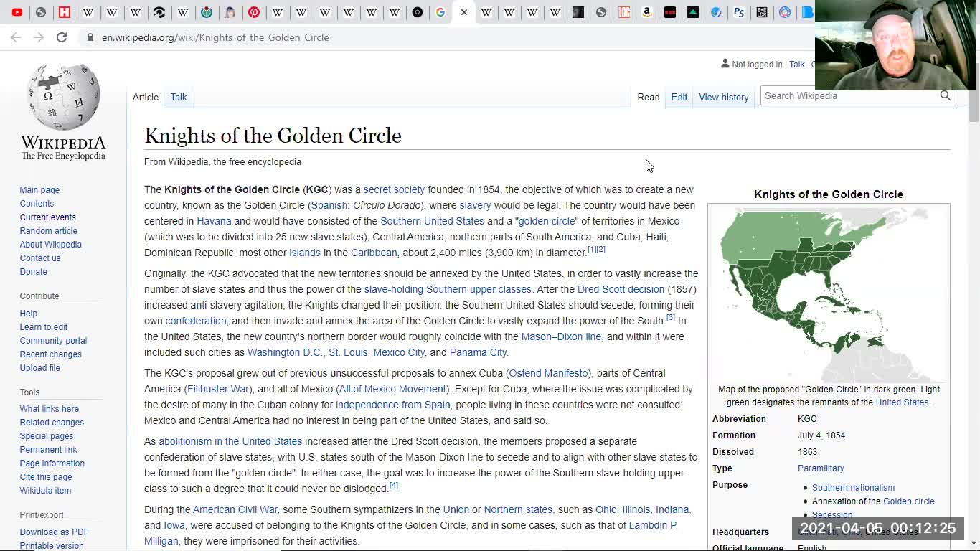The height and width of the screenshot is (551, 980).
Task: Follow the abolitionism in the United States link
Action: (230, 441)
